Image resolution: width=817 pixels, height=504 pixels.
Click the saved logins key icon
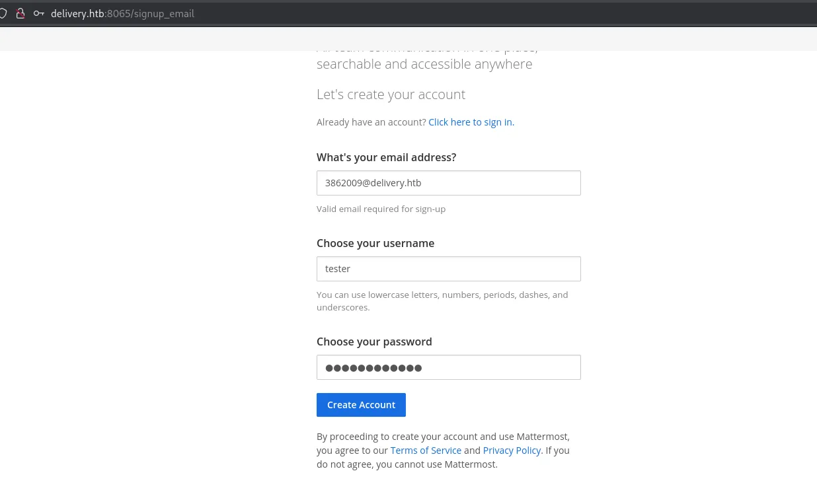coord(39,13)
